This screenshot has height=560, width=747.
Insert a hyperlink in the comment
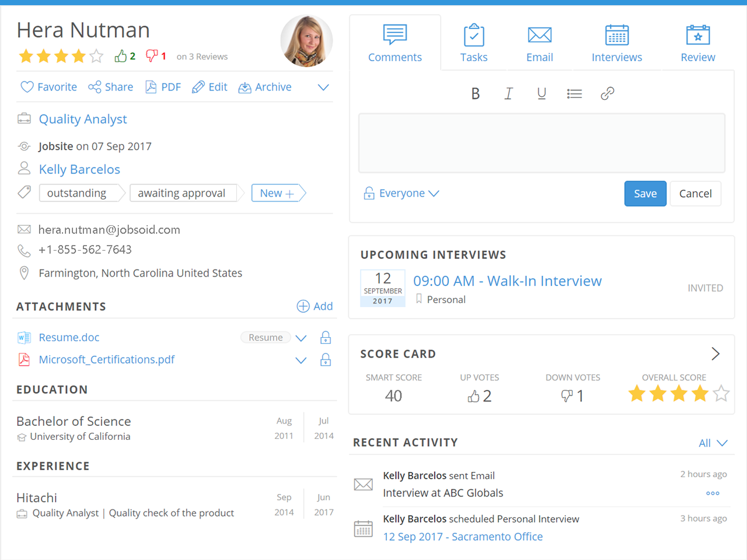coord(608,93)
